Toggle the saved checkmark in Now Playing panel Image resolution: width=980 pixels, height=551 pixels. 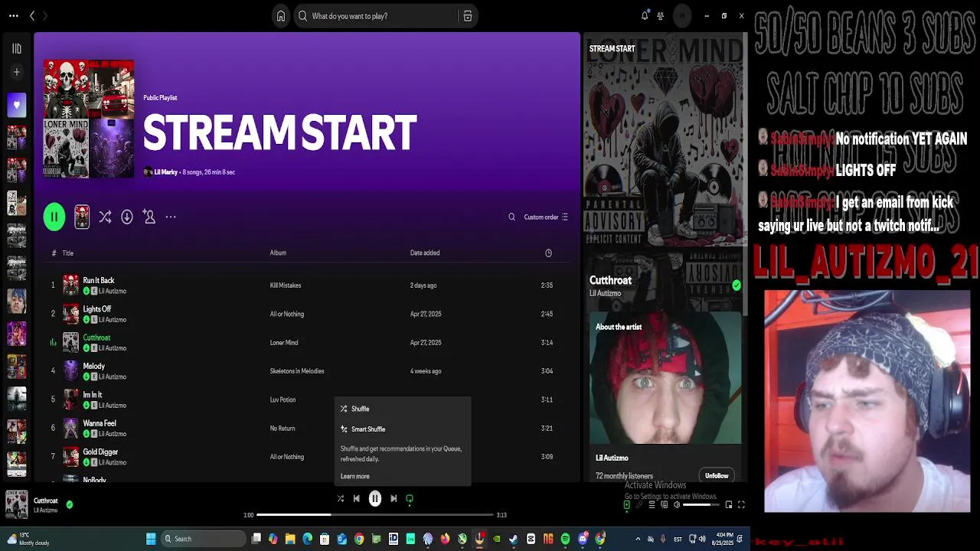point(736,285)
